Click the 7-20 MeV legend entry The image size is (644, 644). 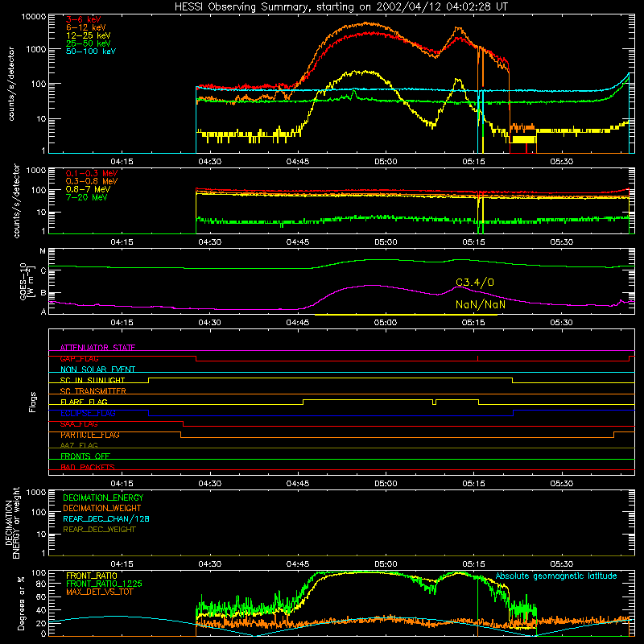coord(87,197)
